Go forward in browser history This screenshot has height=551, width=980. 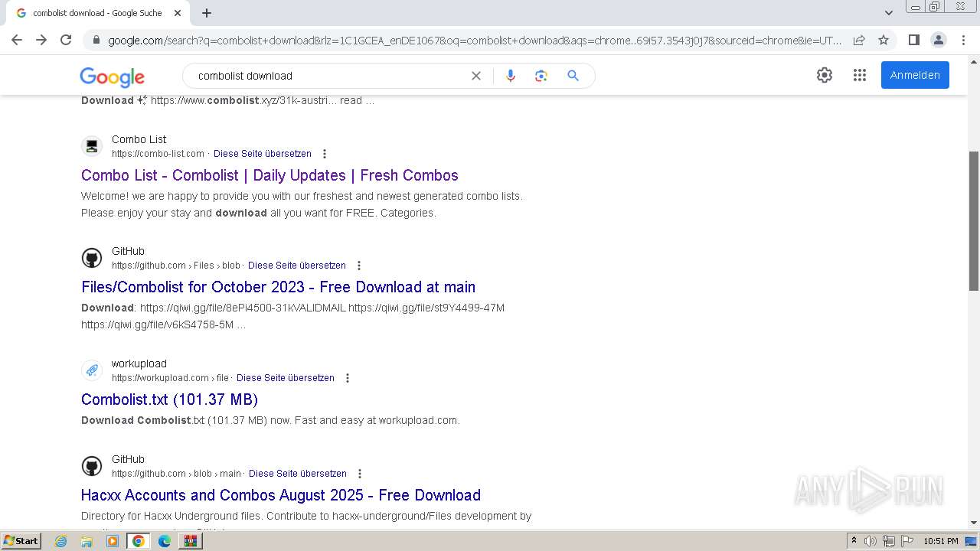point(41,40)
